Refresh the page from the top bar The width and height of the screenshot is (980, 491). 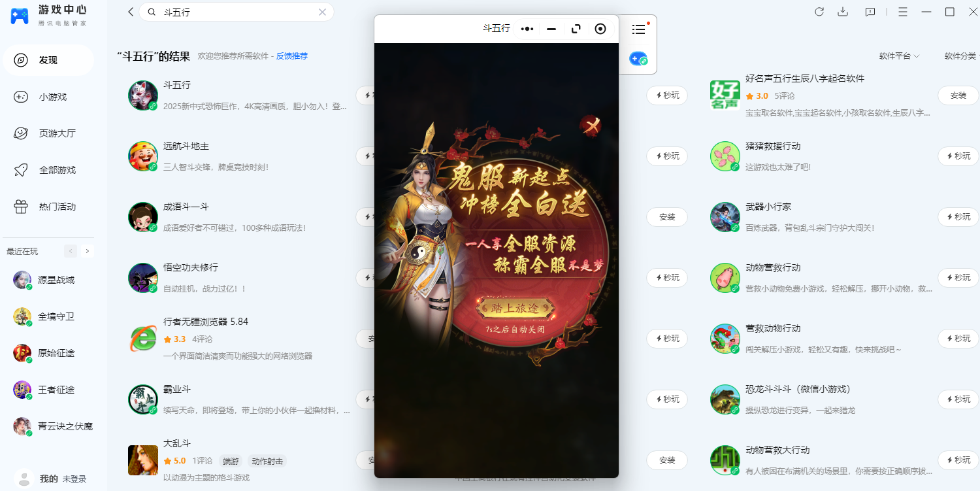tap(819, 12)
